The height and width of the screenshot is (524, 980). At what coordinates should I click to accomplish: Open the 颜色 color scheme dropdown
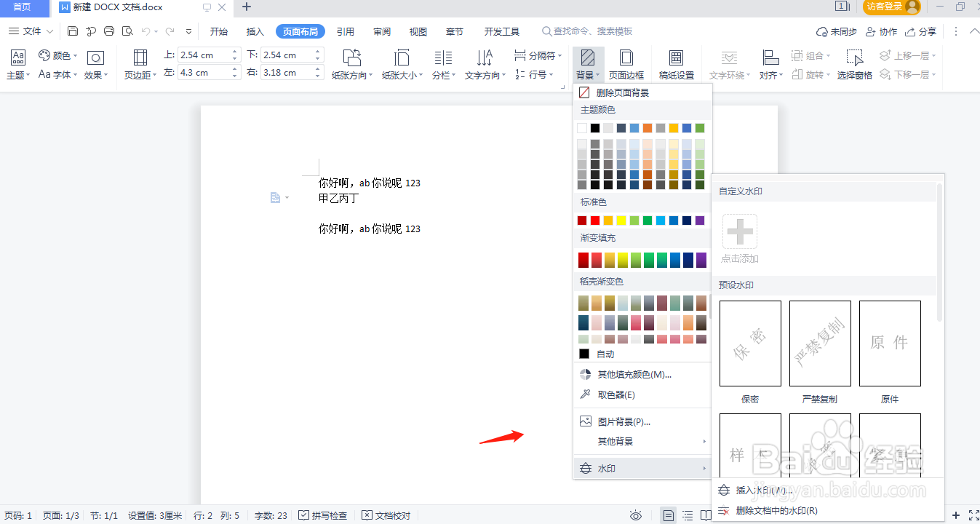click(58, 55)
